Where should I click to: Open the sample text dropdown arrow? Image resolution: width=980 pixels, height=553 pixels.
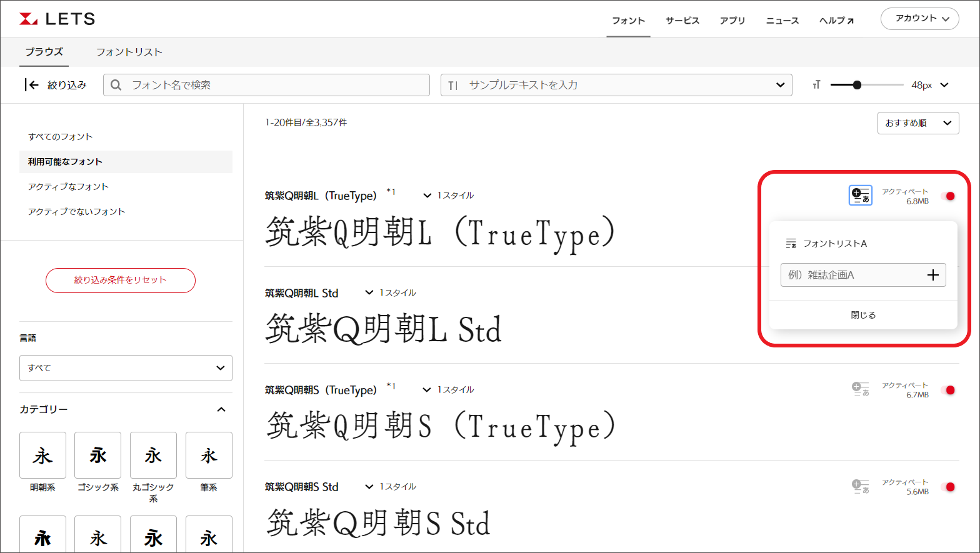click(x=780, y=85)
